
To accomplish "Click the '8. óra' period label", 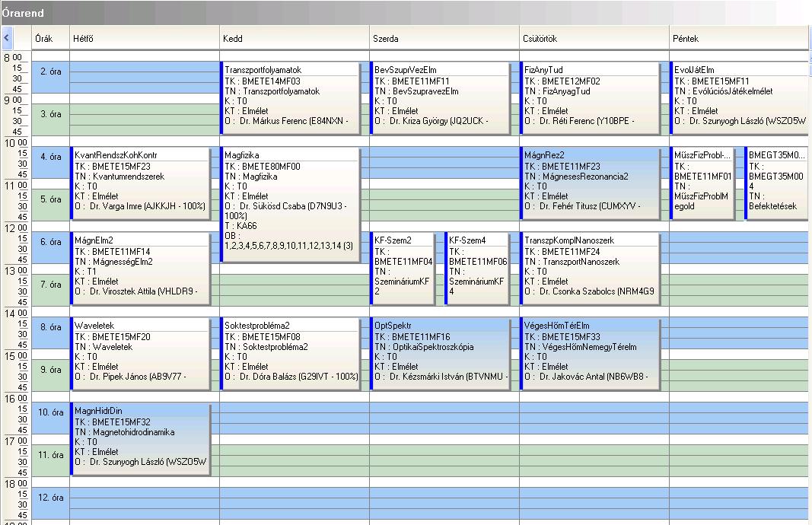I will pos(51,327).
